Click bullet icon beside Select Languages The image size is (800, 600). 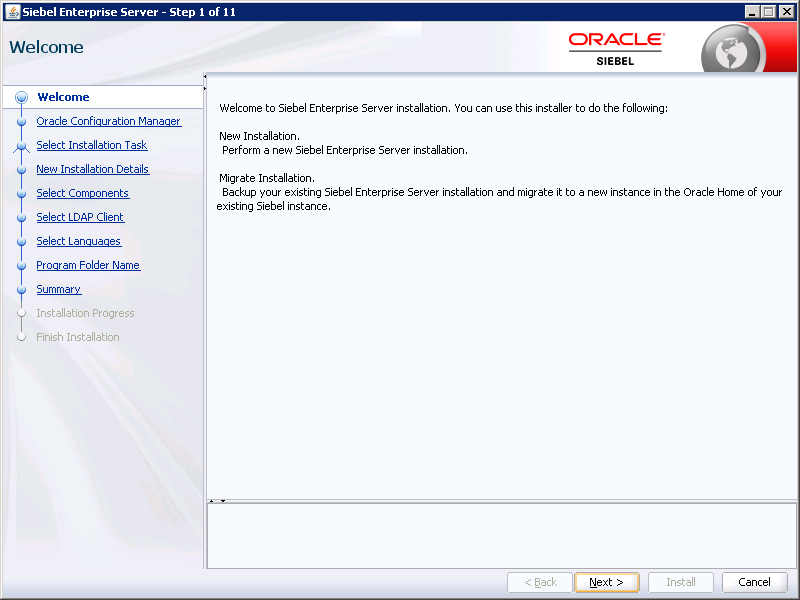click(x=21, y=241)
